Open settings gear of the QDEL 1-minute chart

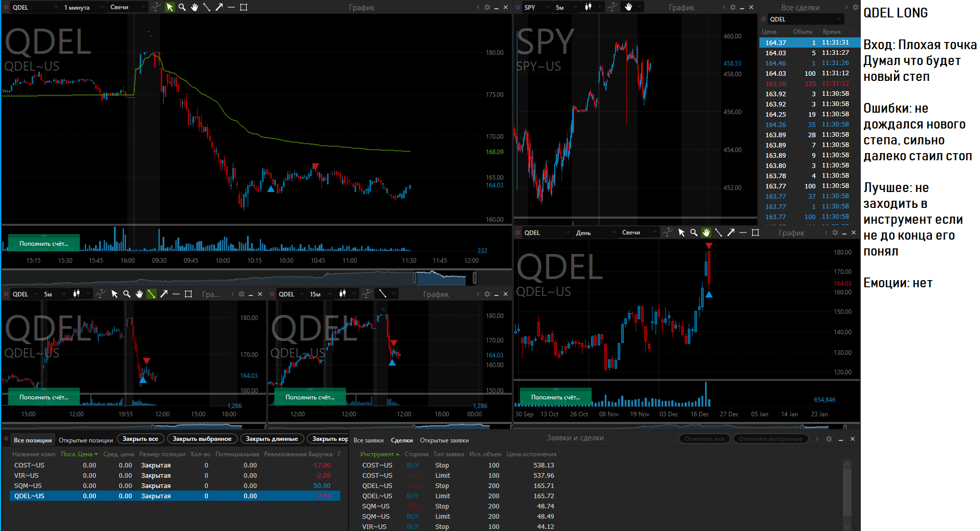[x=487, y=7]
